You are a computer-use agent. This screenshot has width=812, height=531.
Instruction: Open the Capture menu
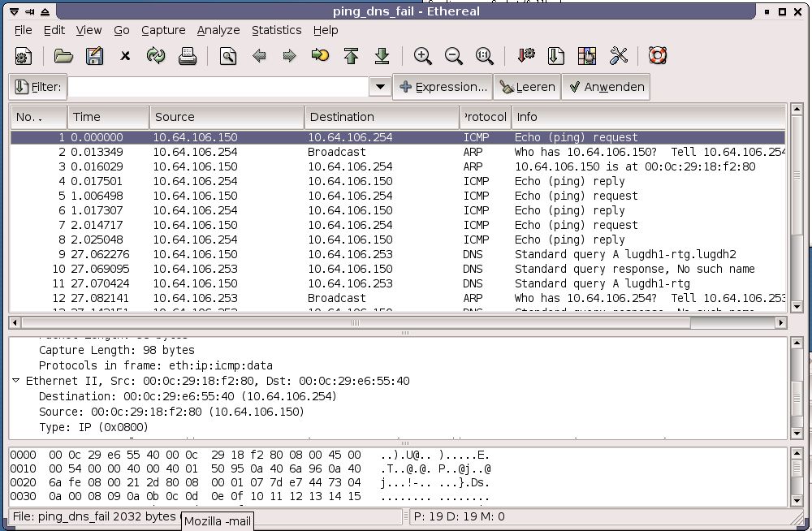tap(164, 30)
